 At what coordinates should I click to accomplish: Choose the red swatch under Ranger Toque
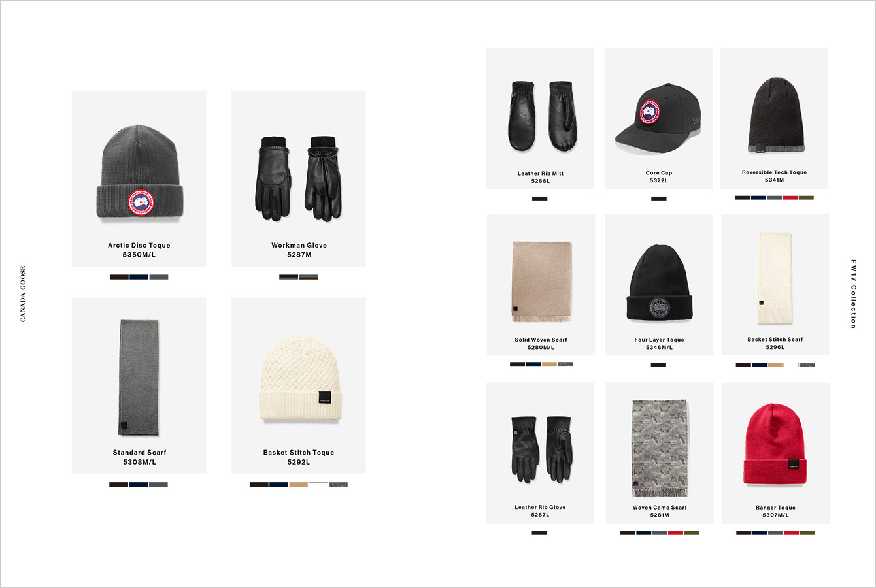[x=791, y=533]
